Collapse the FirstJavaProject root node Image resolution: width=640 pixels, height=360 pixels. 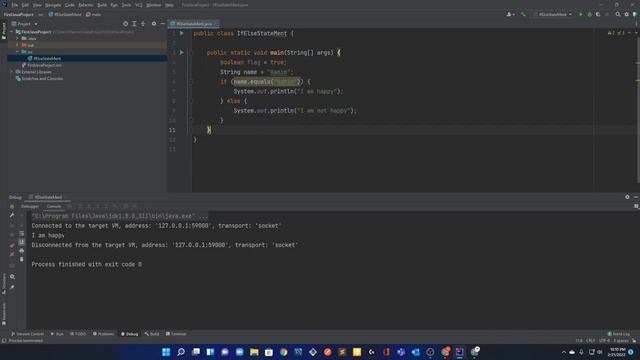click(x=11, y=32)
